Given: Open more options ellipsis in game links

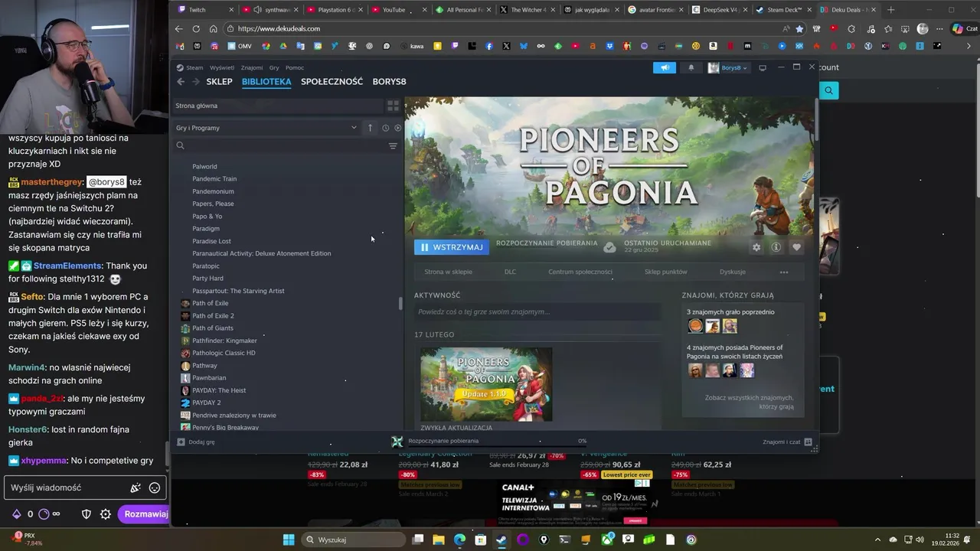Looking at the screenshot, I should pos(783,272).
